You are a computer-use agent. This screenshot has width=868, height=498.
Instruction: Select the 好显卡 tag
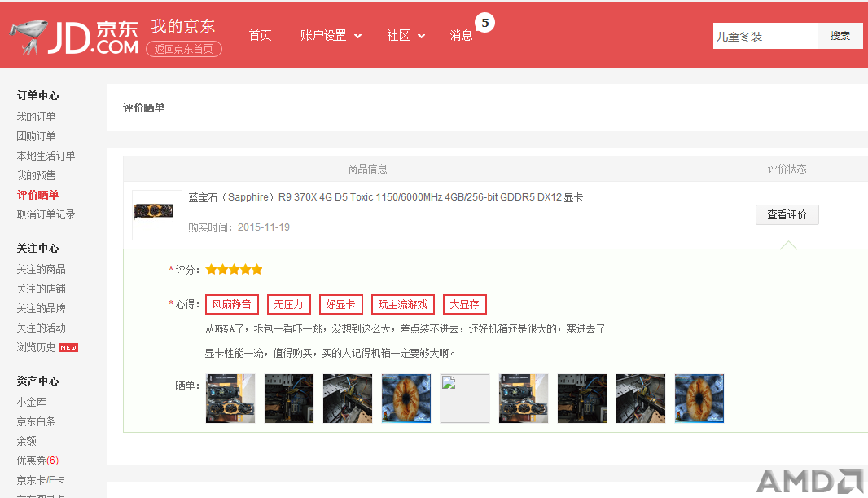(x=340, y=304)
